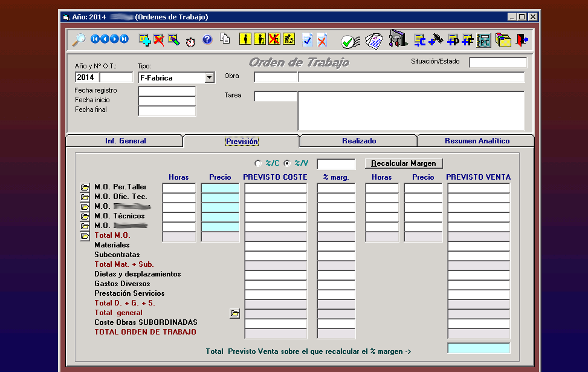This screenshot has width=588, height=372.
Task: Click Previsto Venta field for Gastos Diversos
Action: 479,286
